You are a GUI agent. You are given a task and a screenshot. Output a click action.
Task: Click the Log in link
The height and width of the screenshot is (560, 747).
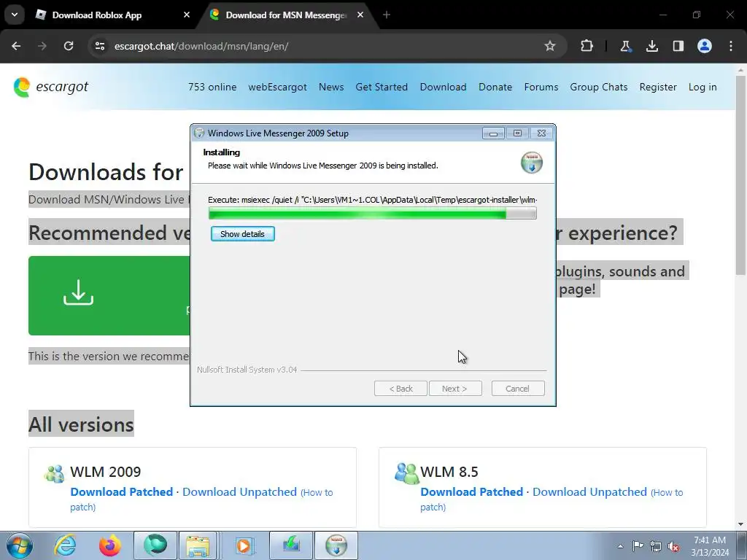[703, 87]
